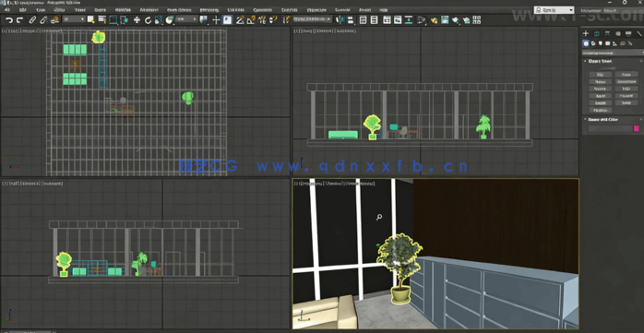Switch to the Modify panel tab
The height and width of the screenshot is (333, 644).
[x=597, y=33]
